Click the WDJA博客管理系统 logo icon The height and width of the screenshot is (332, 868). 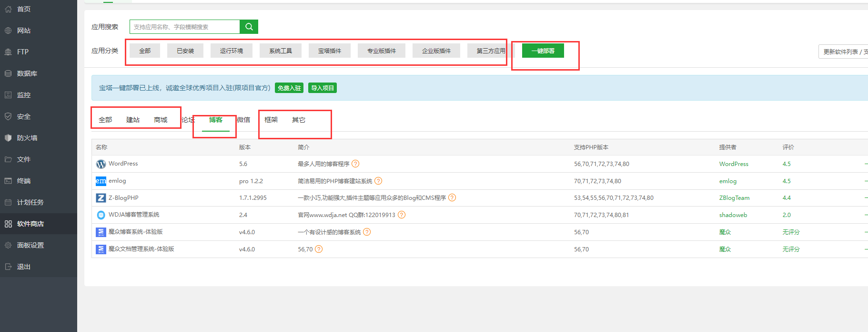click(x=101, y=215)
